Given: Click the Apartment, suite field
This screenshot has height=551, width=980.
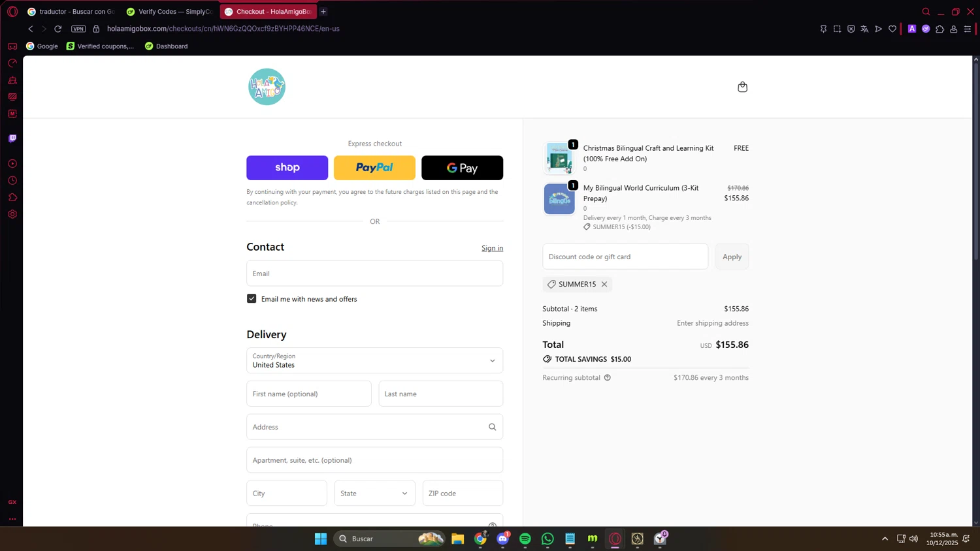Looking at the screenshot, I should (x=374, y=460).
